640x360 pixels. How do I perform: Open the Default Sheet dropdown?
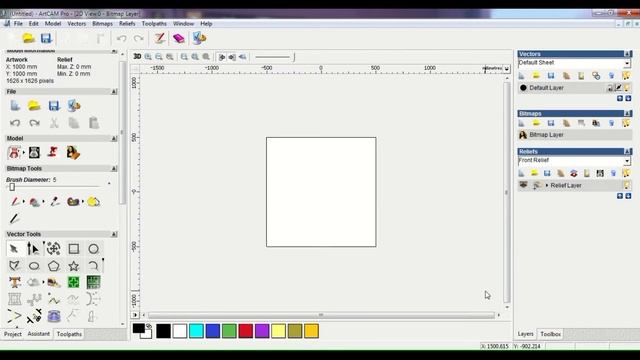point(627,63)
